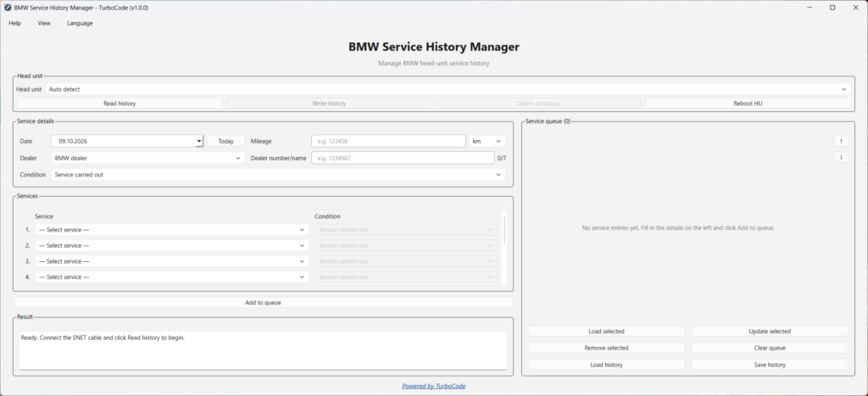The width and height of the screenshot is (868, 396).
Task: Click the Clear queue button
Action: coord(770,348)
